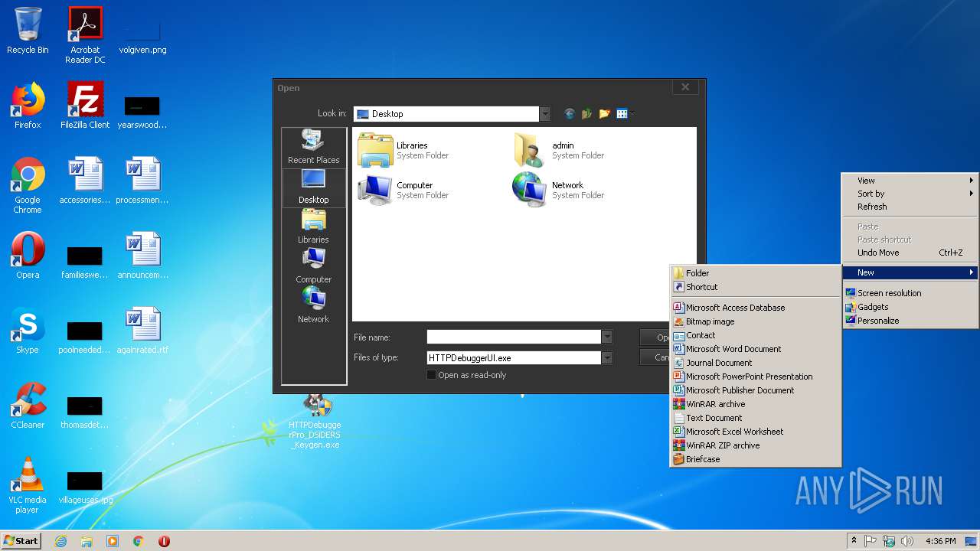Open Network in dialog places bar
The width and height of the screenshot is (980, 551).
313,306
